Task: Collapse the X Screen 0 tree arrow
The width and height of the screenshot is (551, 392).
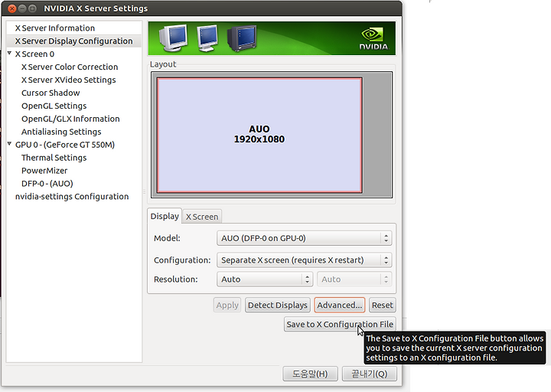Action: point(9,54)
